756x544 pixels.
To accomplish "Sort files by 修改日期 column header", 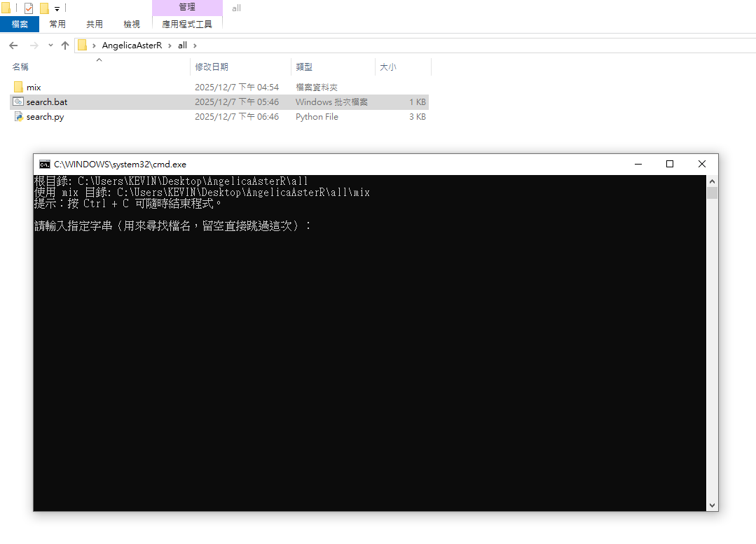I will pos(212,67).
